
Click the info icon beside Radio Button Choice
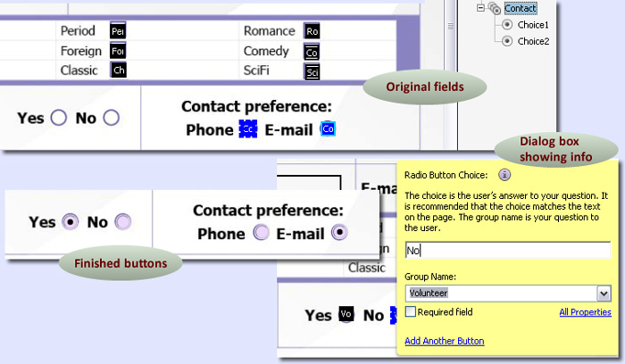[x=504, y=175]
